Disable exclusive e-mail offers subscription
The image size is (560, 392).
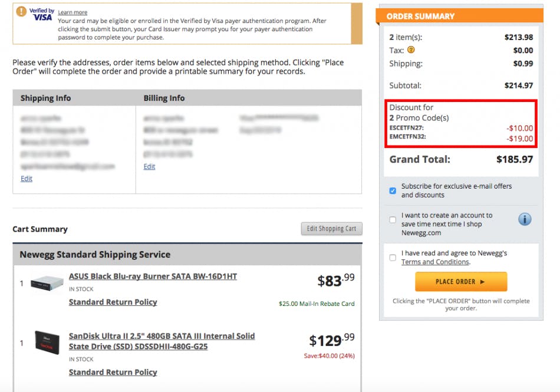pos(392,190)
